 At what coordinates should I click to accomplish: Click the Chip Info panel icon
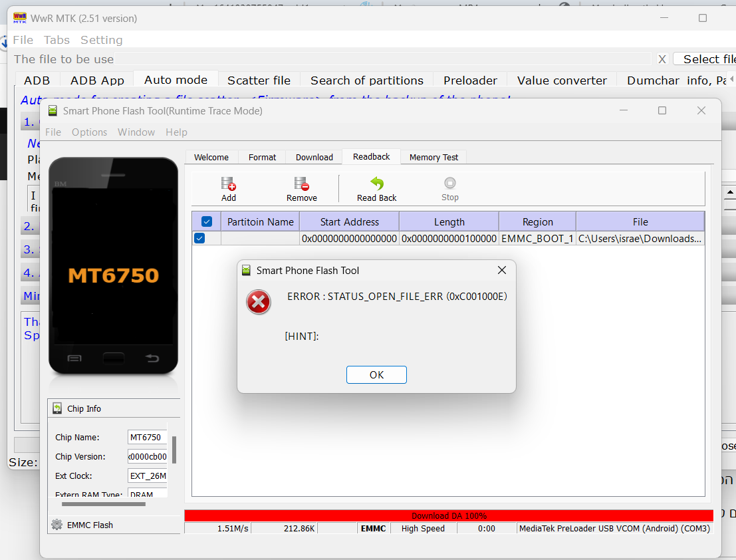click(x=57, y=408)
